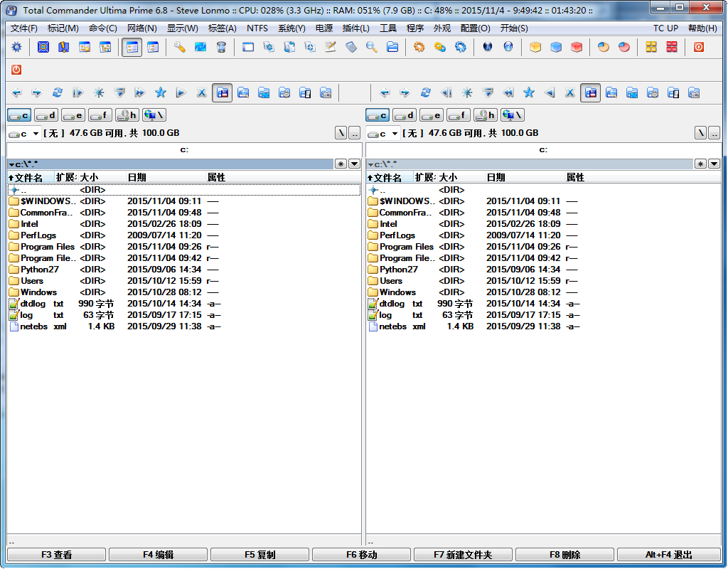Open the 文件(F) menu
The height and width of the screenshot is (569, 728).
click(23, 28)
